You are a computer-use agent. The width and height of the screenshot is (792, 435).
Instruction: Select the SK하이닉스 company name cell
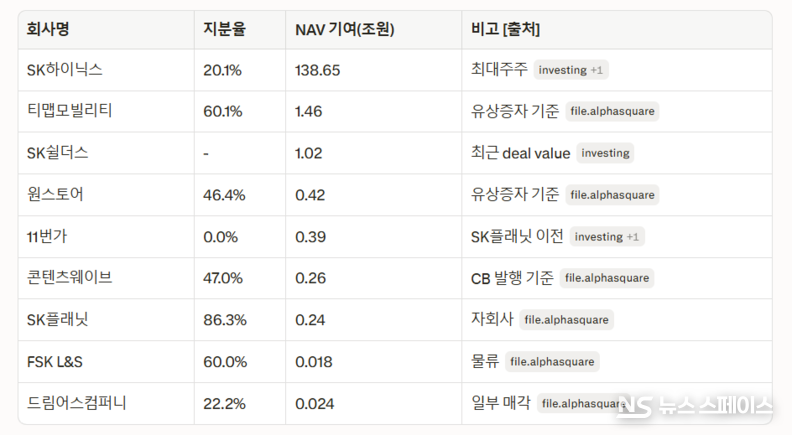(x=65, y=70)
